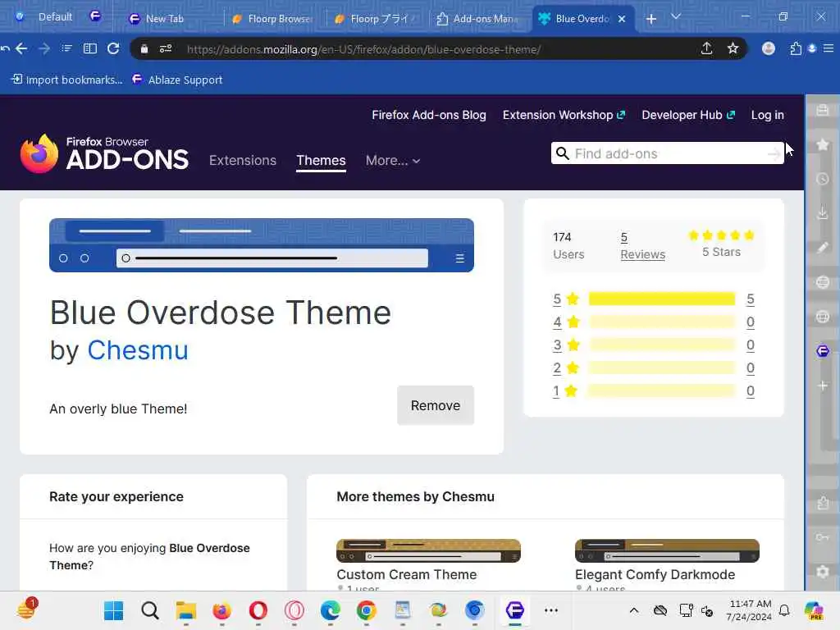Click the Blue Overdose theme preview image

point(262,245)
